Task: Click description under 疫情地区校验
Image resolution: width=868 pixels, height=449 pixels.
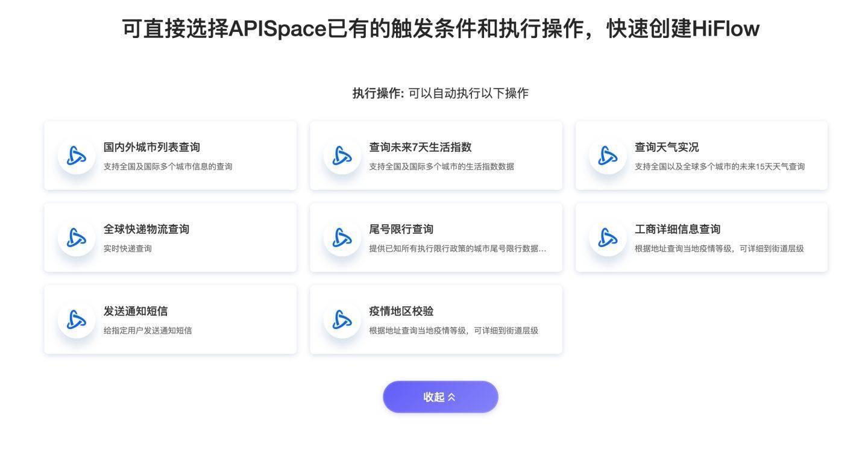Action: (454, 330)
